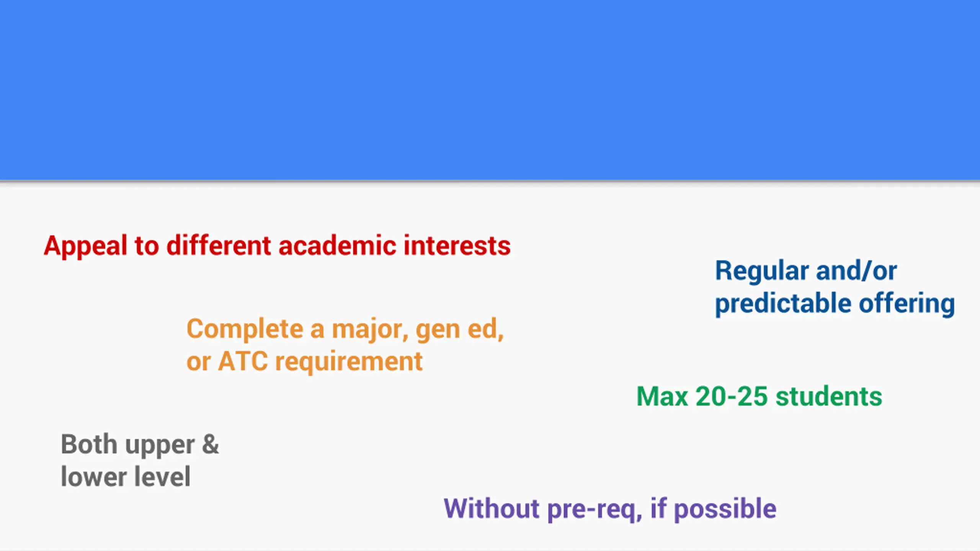Click the number '20-25' in green text
This screenshot has width=980, height=551.
pyautogui.click(x=731, y=396)
